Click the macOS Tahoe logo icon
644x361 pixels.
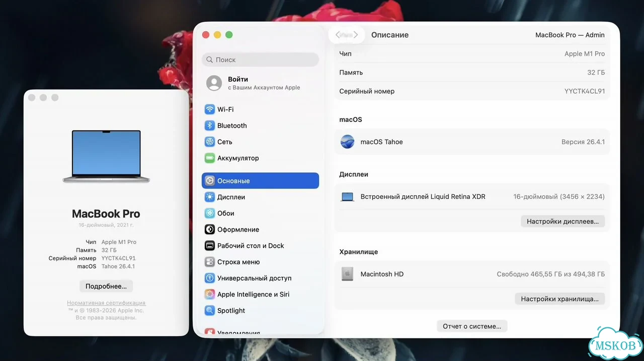pos(348,142)
